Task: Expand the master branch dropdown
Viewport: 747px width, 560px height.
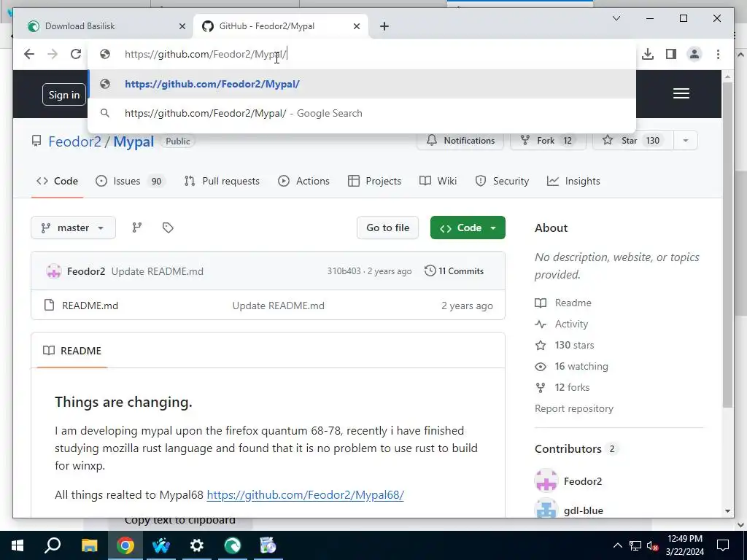Action: tap(74, 227)
